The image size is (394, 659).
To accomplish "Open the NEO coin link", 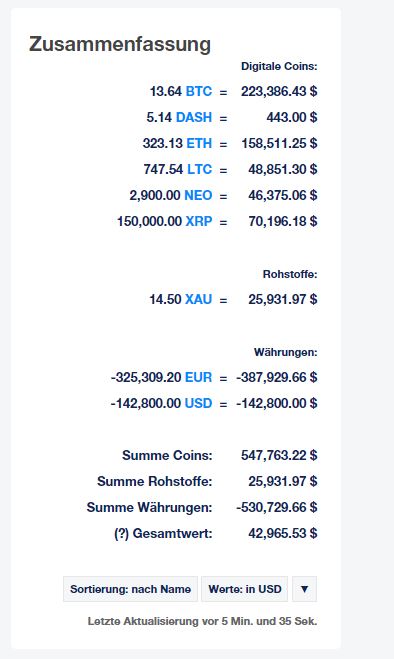I will 198,195.
